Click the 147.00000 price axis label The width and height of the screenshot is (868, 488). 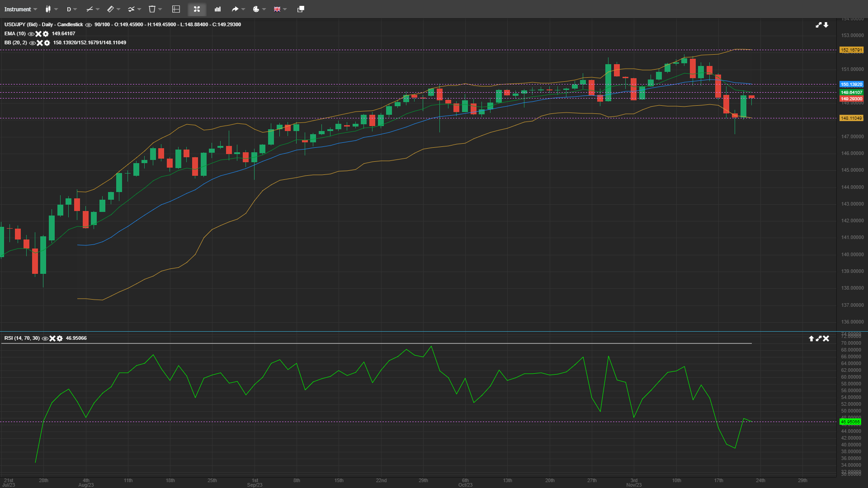click(x=852, y=136)
